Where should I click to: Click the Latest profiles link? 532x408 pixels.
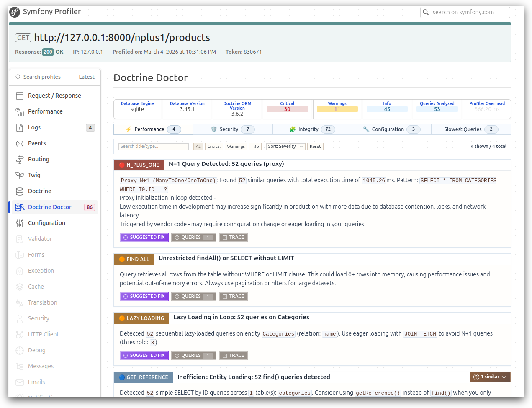click(x=87, y=77)
